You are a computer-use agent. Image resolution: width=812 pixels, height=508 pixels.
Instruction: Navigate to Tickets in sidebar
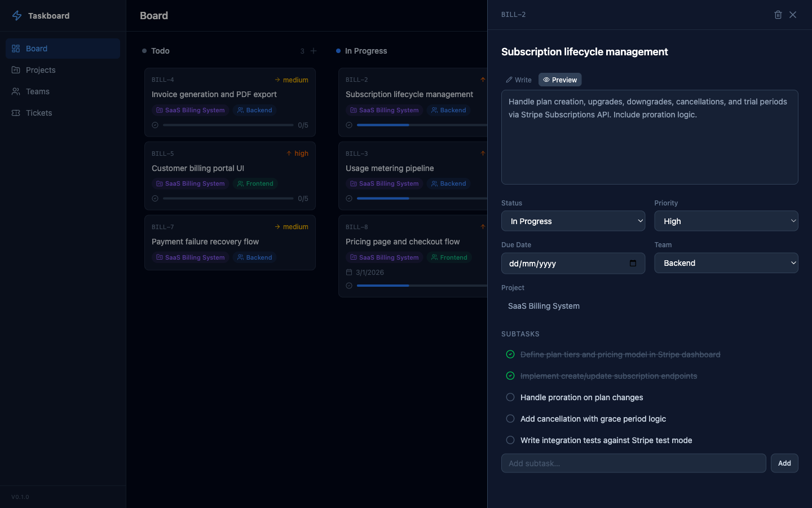(x=63, y=113)
